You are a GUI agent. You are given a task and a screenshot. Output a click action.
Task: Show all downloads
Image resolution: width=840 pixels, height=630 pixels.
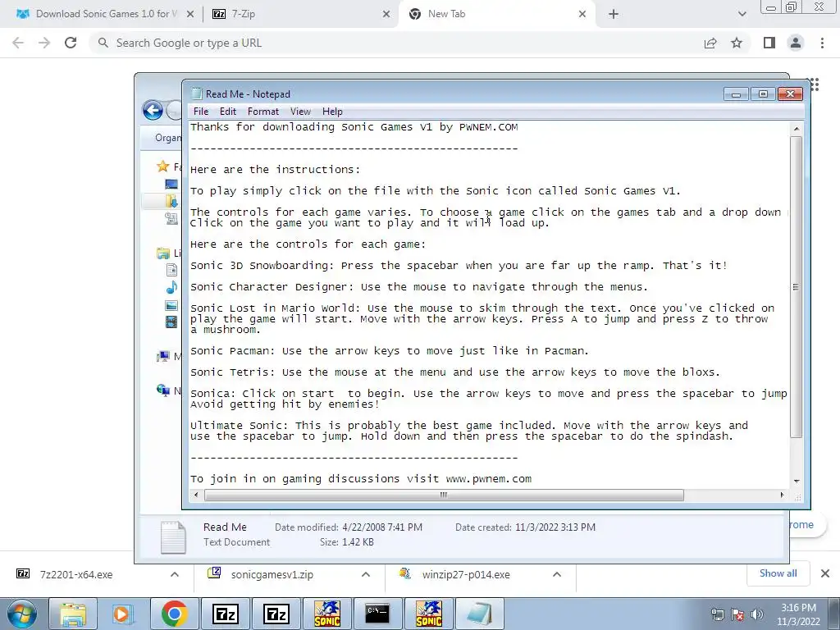pyautogui.click(x=778, y=573)
